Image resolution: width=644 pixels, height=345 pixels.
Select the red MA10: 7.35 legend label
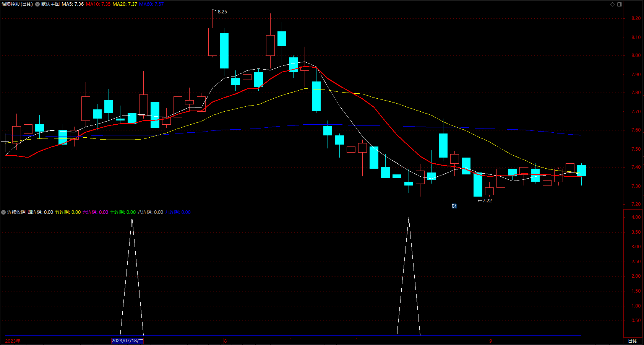coord(98,4)
